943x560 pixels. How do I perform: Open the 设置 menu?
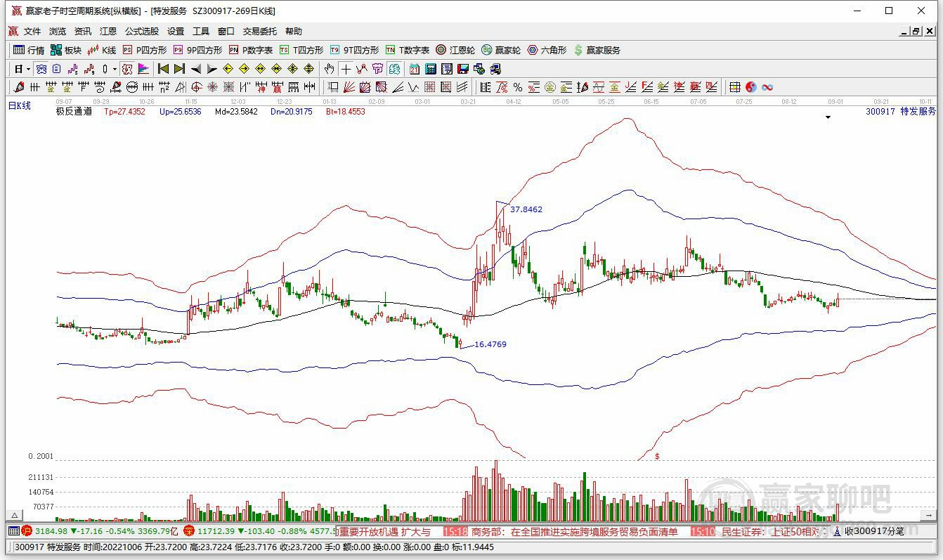(x=176, y=31)
